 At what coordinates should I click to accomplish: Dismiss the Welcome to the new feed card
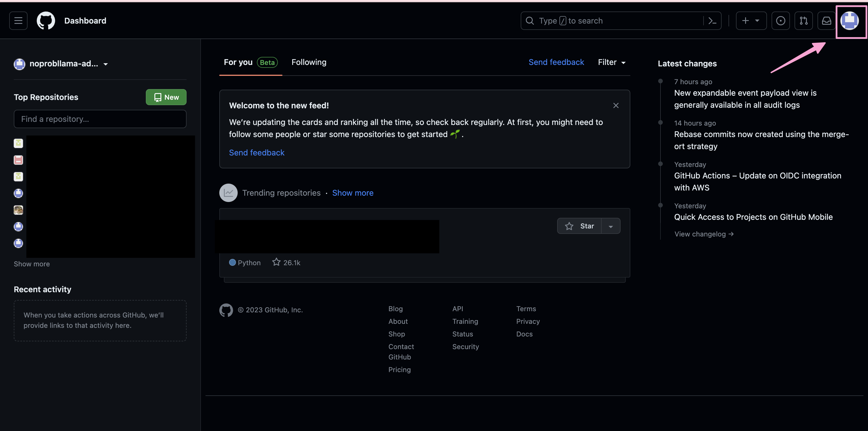616,105
